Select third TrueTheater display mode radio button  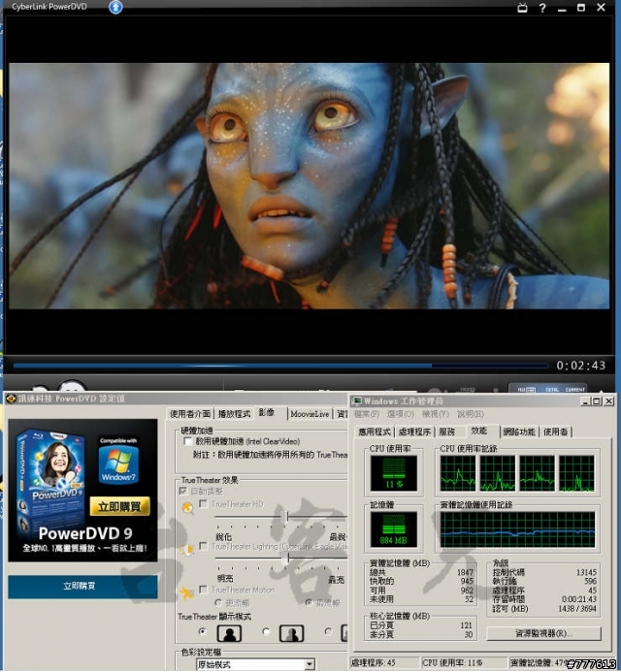pos(329,631)
